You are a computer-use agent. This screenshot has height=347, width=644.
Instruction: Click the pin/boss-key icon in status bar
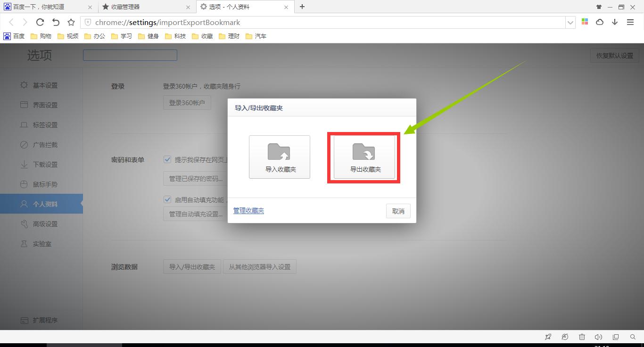coord(548,337)
